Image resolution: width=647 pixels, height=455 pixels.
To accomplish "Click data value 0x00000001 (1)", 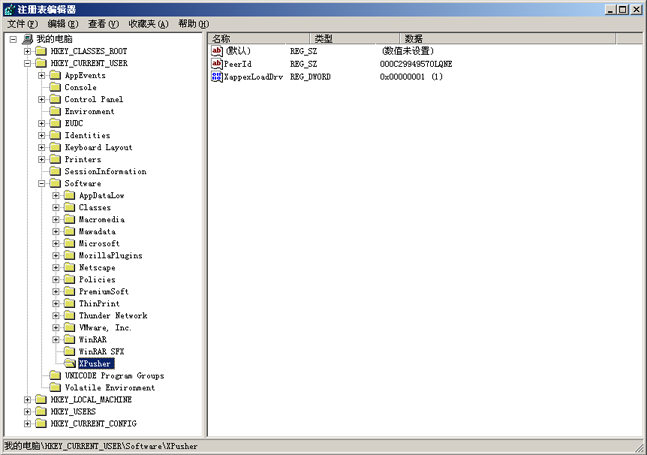I will tap(411, 77).
